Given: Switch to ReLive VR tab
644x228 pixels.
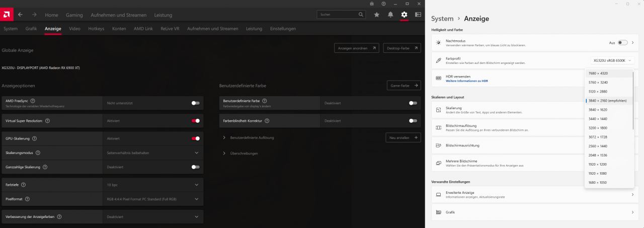Looking at the screenshot, I should tap(170, 29).
